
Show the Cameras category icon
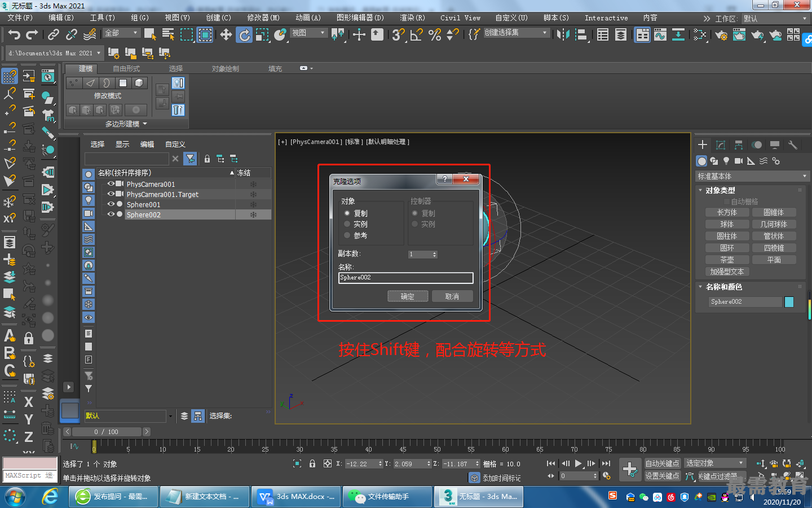(739, 161)
